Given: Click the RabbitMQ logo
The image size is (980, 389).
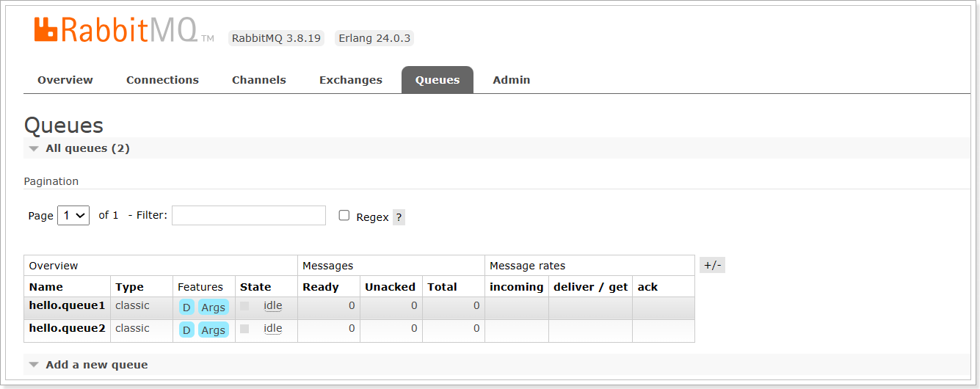Looking at the screenshot, I should pos(124,31).
